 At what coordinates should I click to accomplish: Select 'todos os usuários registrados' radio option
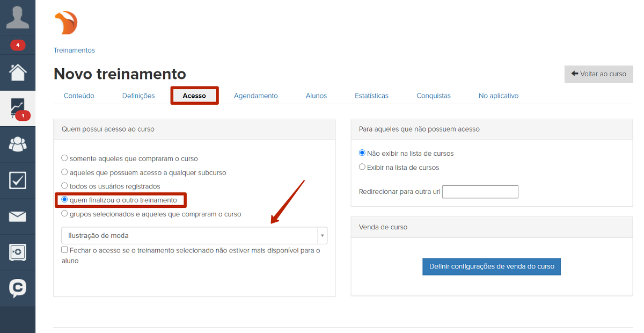(x=64, y=186)
